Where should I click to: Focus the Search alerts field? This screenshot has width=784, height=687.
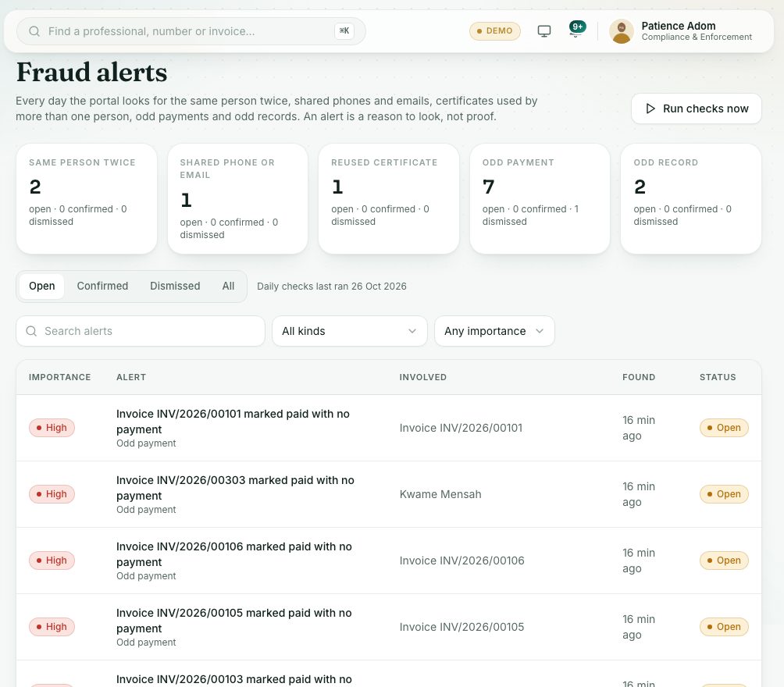click(141, 331)
